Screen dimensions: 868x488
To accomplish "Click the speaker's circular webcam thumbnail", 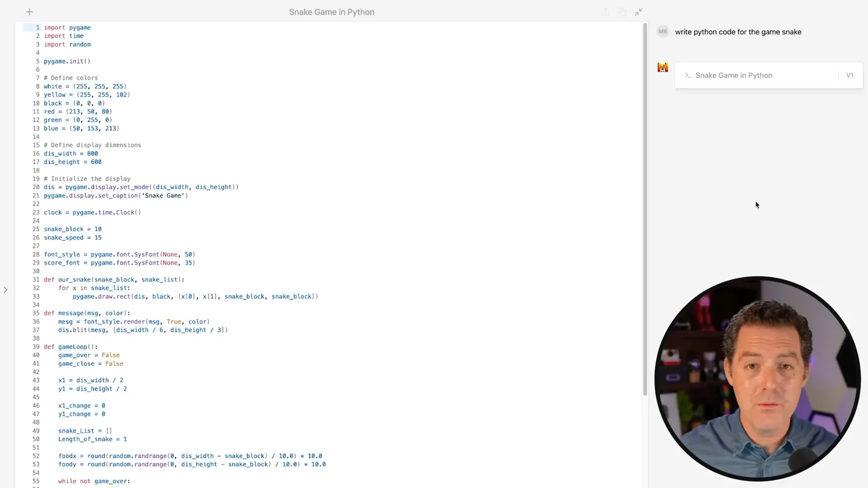I will 757,378.
